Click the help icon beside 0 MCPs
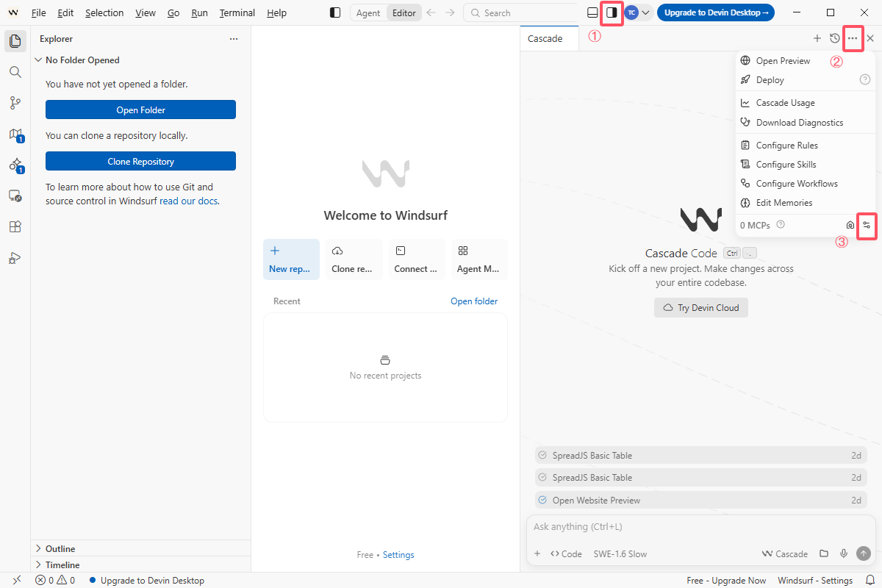This screenshot has width=882, height=588. (x=781, y=225)
